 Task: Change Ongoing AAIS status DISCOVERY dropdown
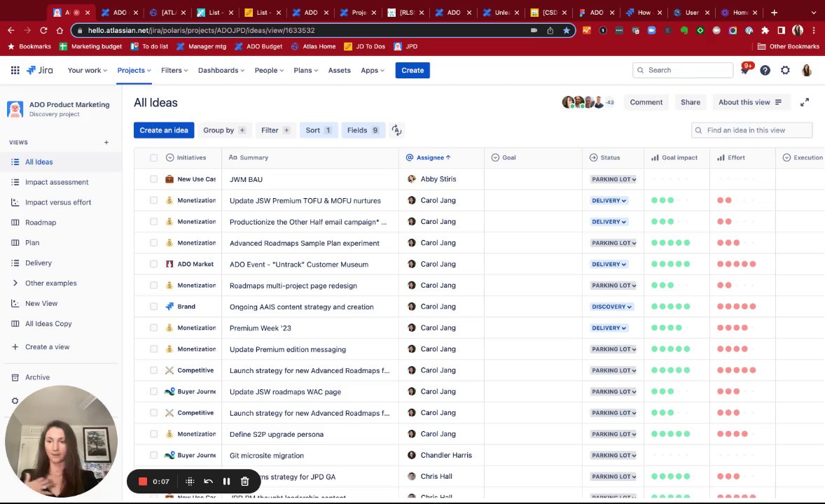(611, 307)
